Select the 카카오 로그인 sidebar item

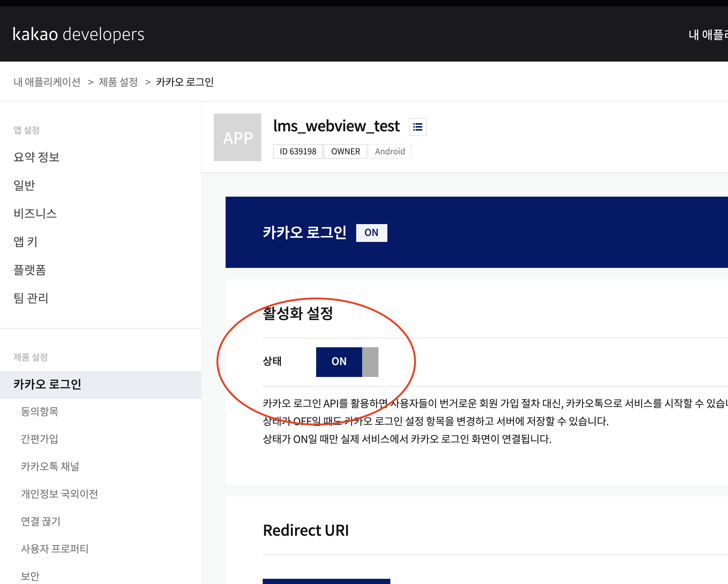coord(47,384)
